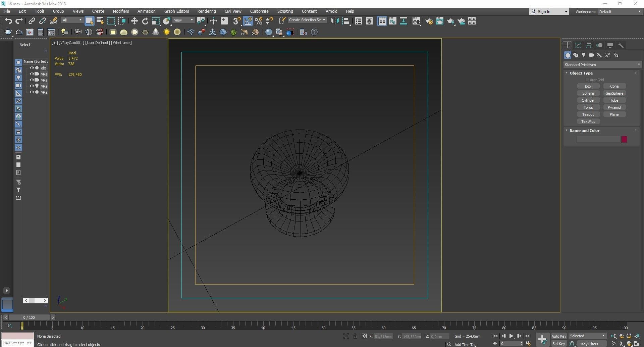Toggle the Auto Key mode

click(558, 336)
